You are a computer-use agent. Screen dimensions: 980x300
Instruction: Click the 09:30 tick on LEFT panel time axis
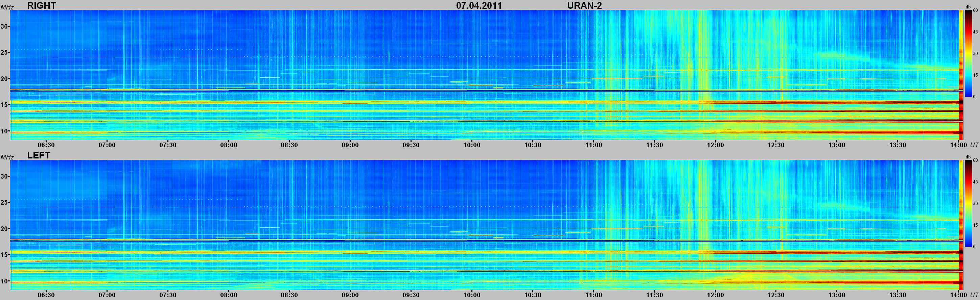click(411, 295)
